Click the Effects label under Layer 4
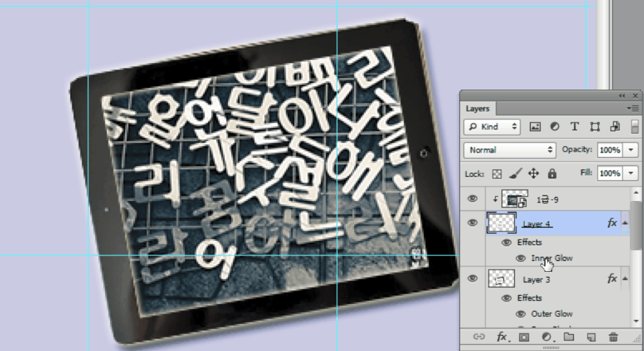The image size is (644, 351). (529, 243)
